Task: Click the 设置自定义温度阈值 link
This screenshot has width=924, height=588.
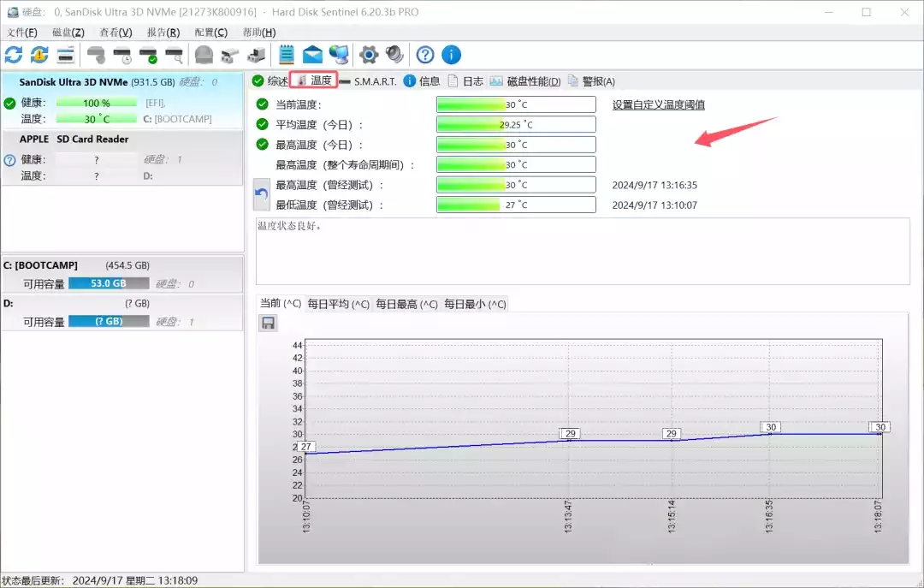Action: click(658, 104)
